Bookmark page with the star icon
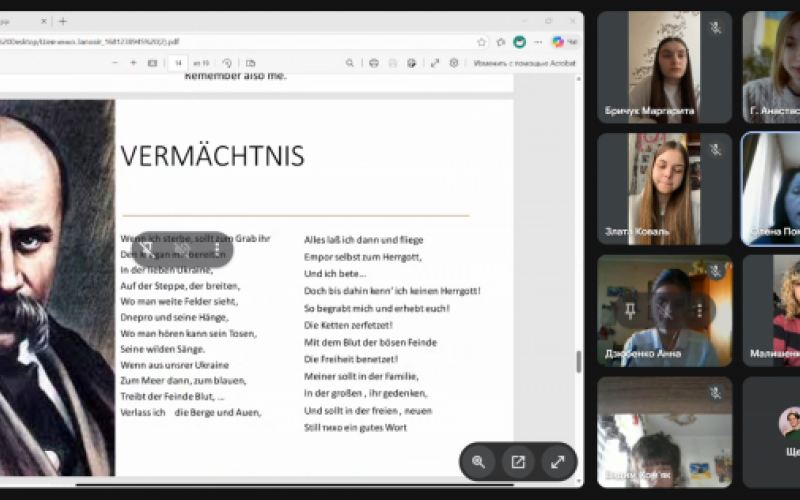This screenshot has width=800, height=500. 482,42
